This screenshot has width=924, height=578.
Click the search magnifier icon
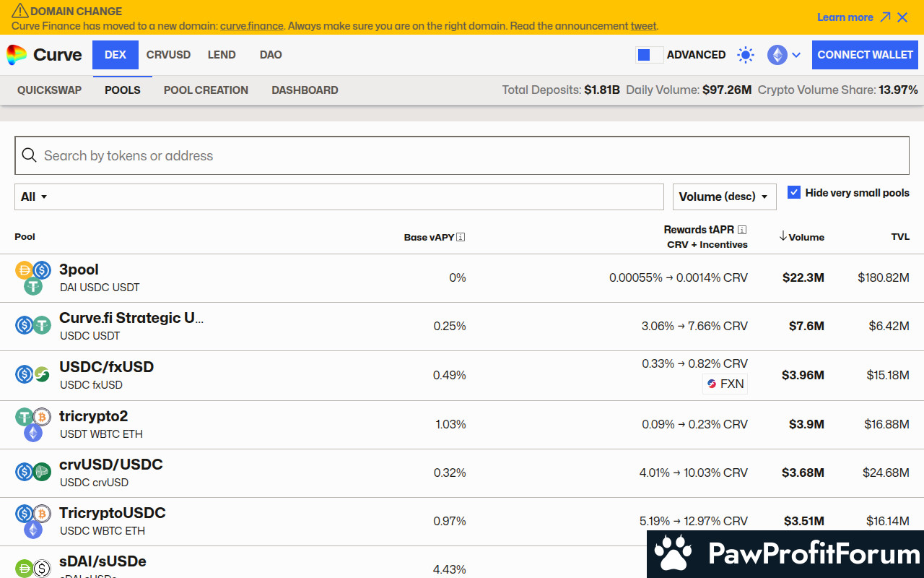tap(29, 155)
